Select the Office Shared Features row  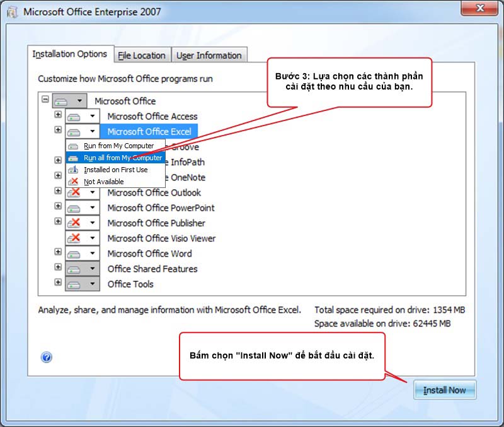[152, 268]
